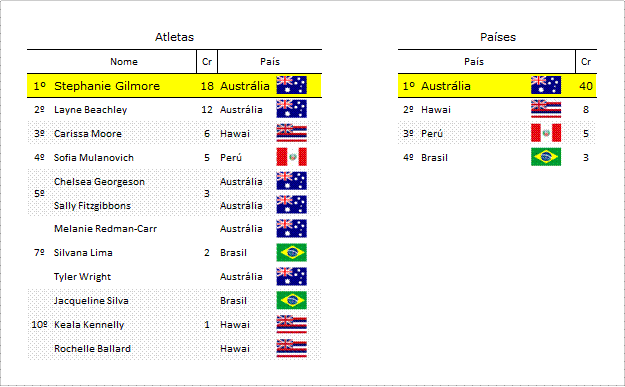
Task: Select the País header in Países table
Action: (474, 61)
